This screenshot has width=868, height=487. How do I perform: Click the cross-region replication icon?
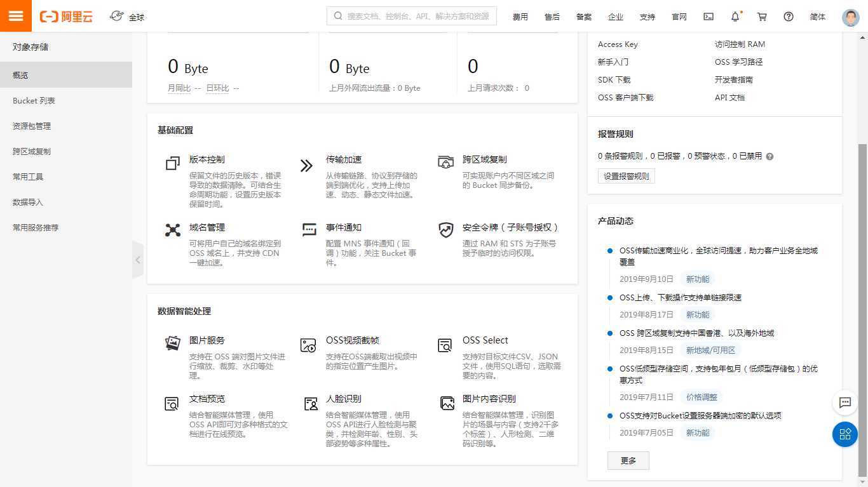click(446, 163)
